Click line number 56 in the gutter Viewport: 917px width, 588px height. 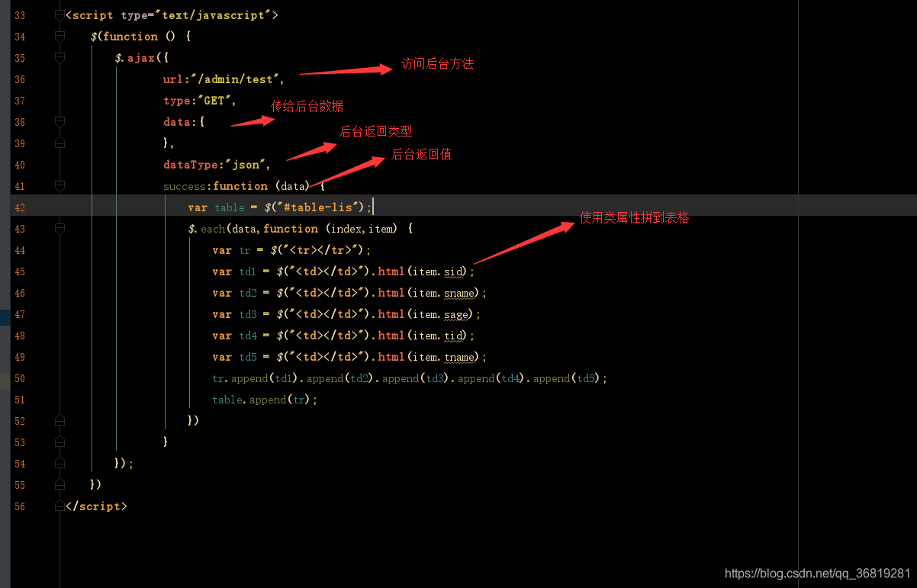coord(20,506)
